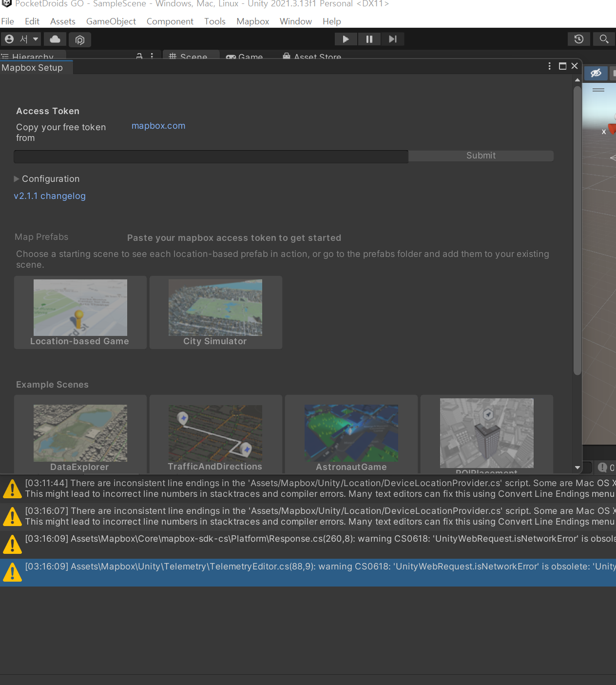The image size is (616, 685).
Task: Maximize the Mapbox Setup window
Action: (x=562, y=66)
